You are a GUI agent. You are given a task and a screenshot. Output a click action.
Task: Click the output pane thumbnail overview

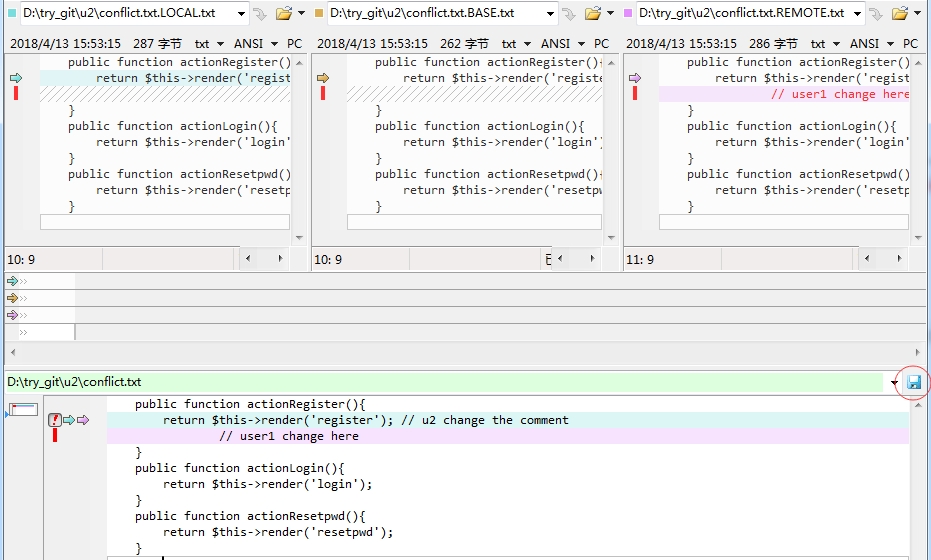click(x=23, y=409)
